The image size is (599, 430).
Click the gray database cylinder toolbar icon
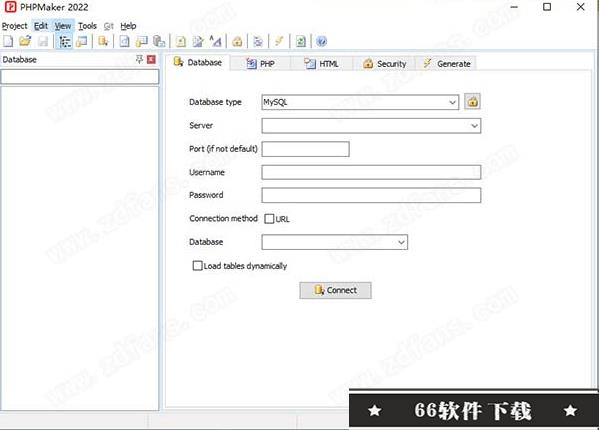tap(159, 41)
